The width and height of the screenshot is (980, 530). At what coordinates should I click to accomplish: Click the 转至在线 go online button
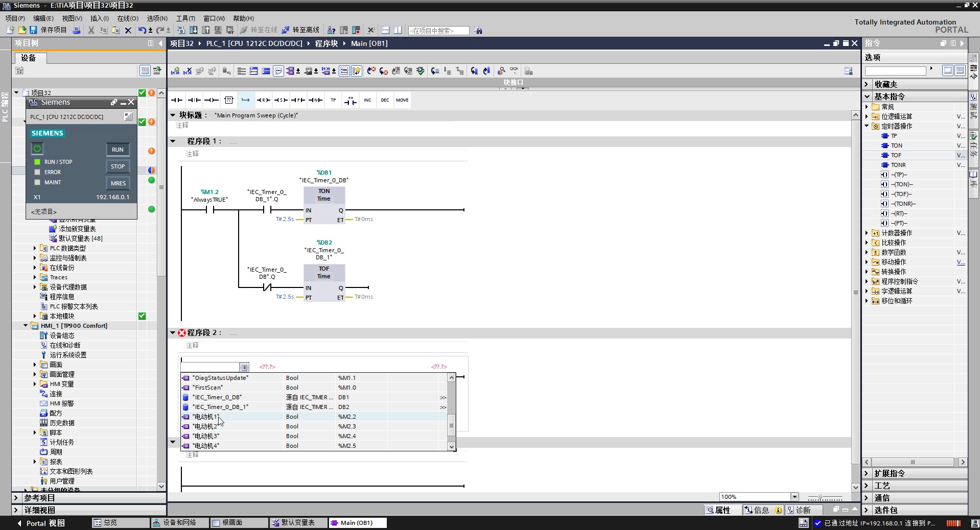click(x=259, y=30)
